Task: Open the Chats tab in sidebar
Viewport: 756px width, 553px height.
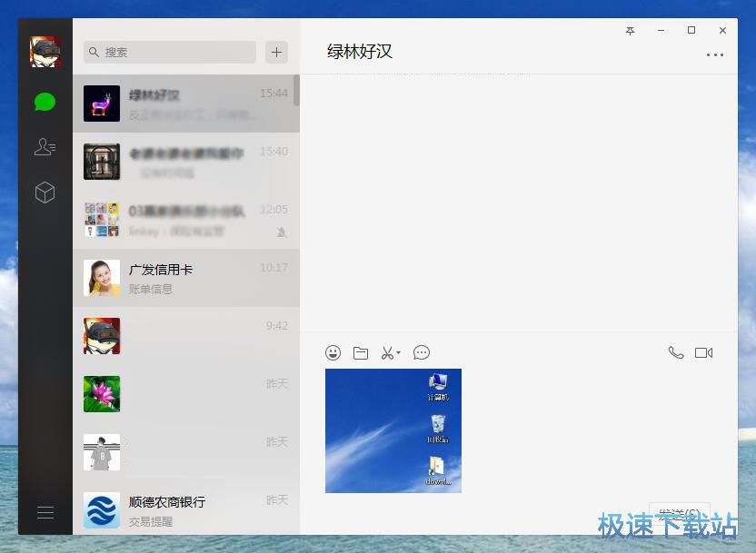Action: 45,102
